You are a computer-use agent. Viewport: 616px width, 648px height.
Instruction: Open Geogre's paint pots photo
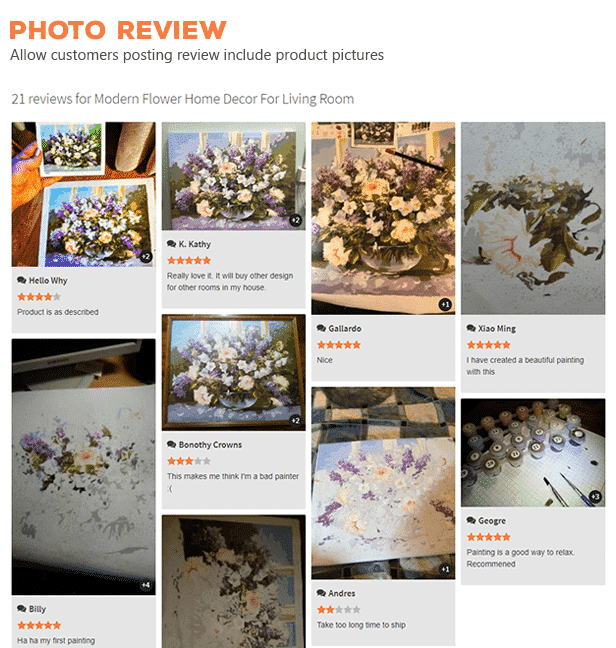533,453
